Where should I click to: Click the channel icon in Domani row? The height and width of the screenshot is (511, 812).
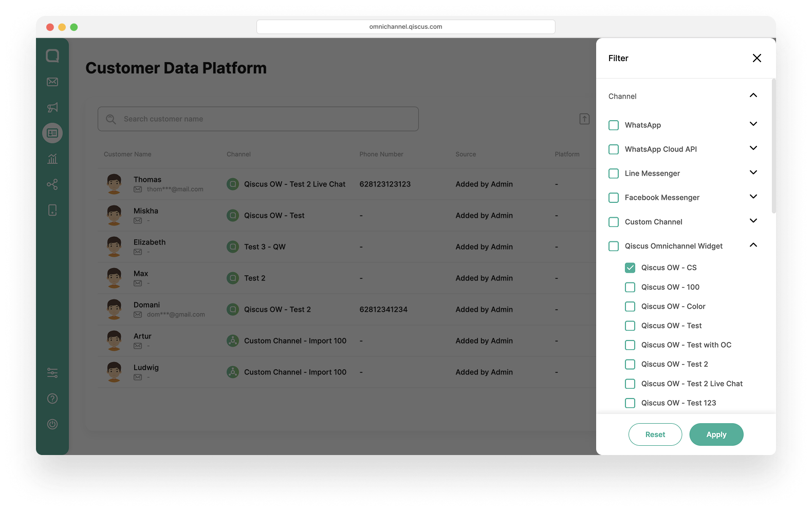tap(233, 309)
